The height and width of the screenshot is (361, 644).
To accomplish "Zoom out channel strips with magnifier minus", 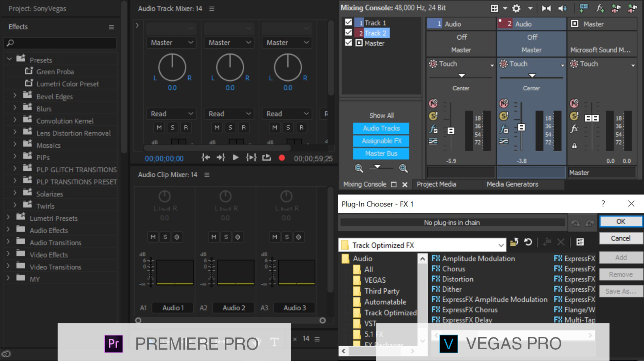I will (x=359, y=168).
